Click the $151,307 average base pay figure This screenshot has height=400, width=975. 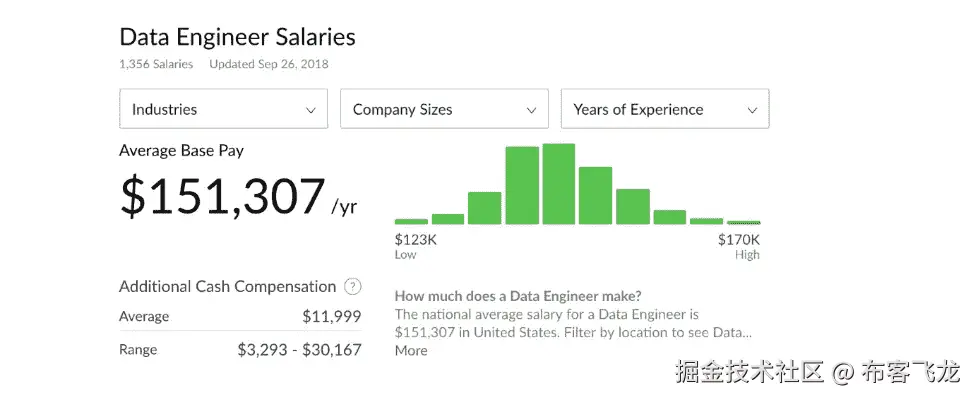coord(223,196)
